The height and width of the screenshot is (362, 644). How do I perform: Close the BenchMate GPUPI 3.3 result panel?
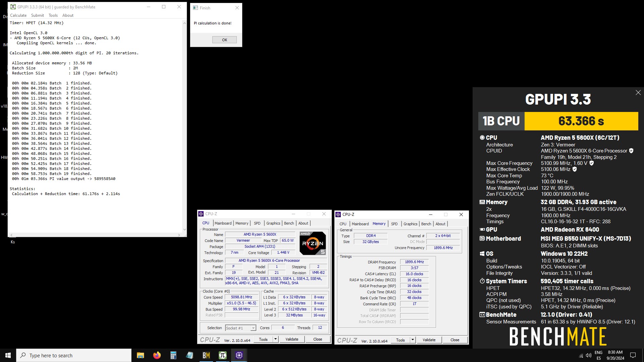(638, 93)
